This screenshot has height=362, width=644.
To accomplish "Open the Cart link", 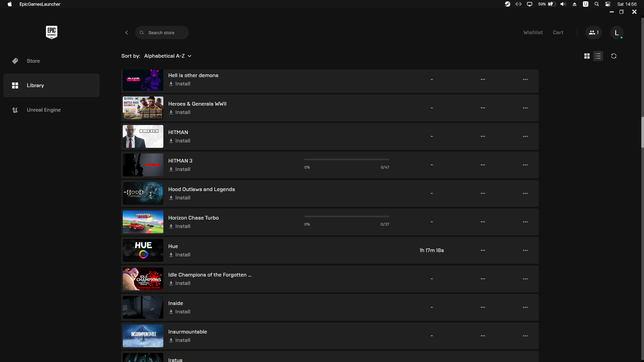I will [558, 33].
